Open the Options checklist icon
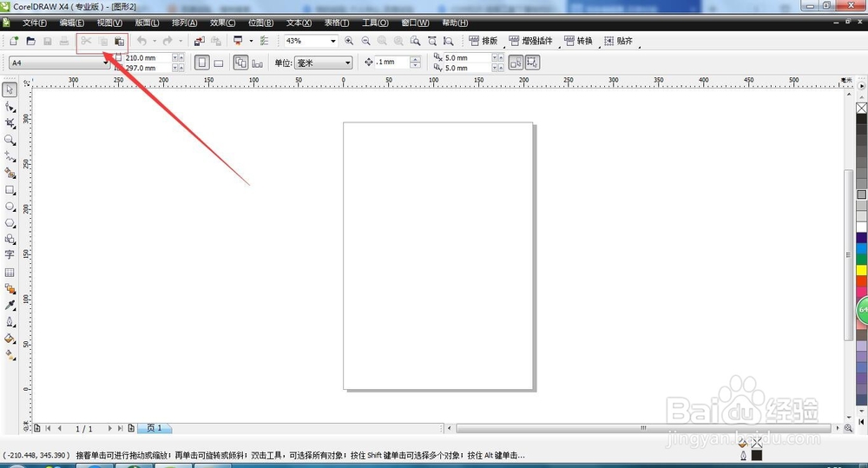Screen dimensions: 868x468 pos(265,41)
